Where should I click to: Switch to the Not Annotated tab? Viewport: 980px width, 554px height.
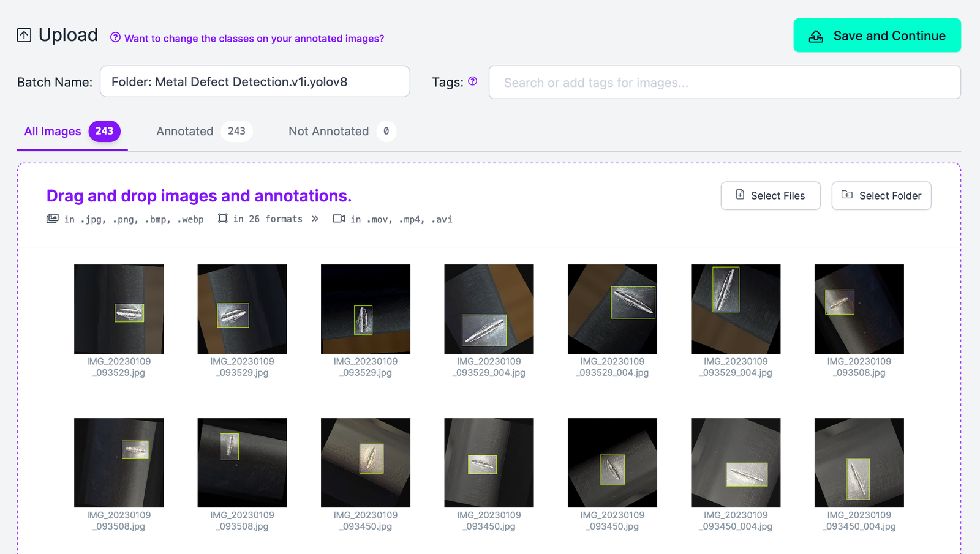tap(328, 131)
